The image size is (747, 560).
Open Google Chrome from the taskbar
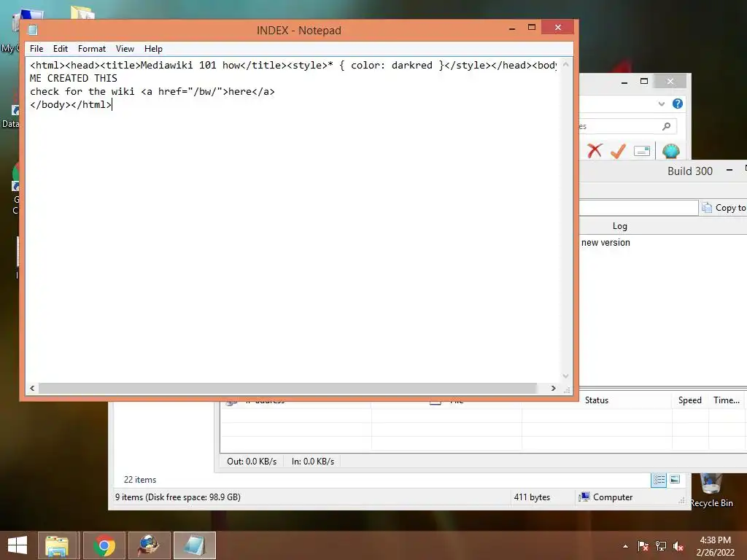pos(104,545)
